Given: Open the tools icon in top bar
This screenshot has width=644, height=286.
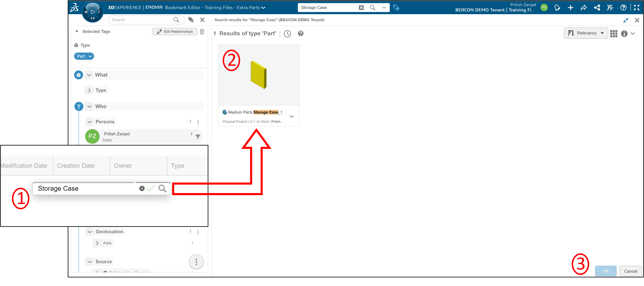Looking at the screenshot, I should click(610, 8).
